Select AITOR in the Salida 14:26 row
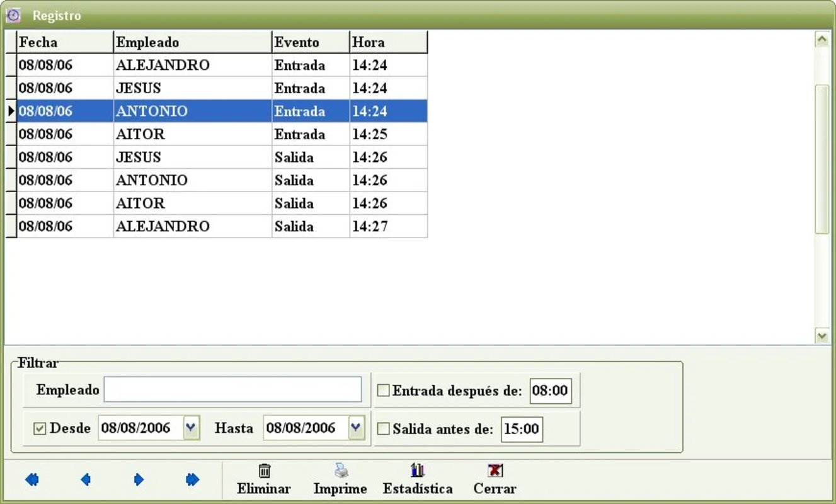 [x=140, y=203]
